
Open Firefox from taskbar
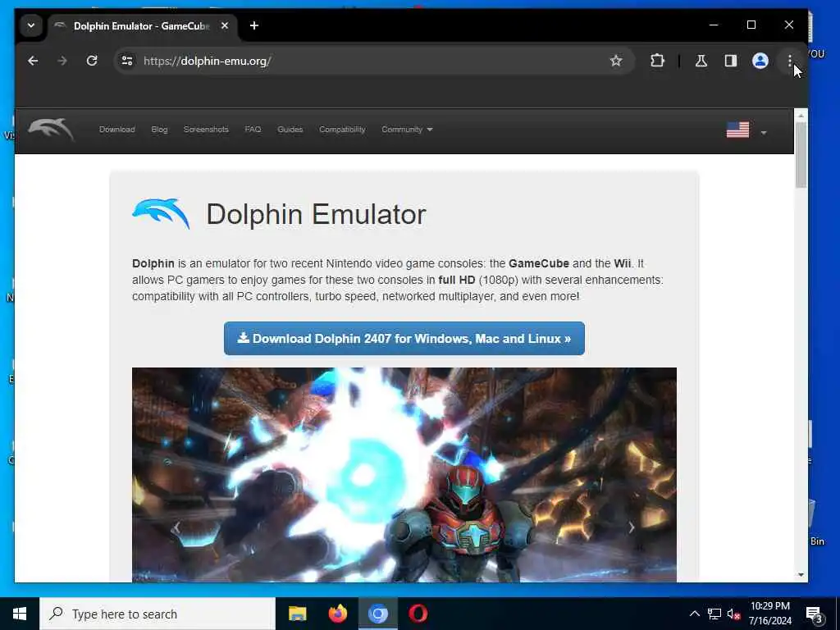337,614
